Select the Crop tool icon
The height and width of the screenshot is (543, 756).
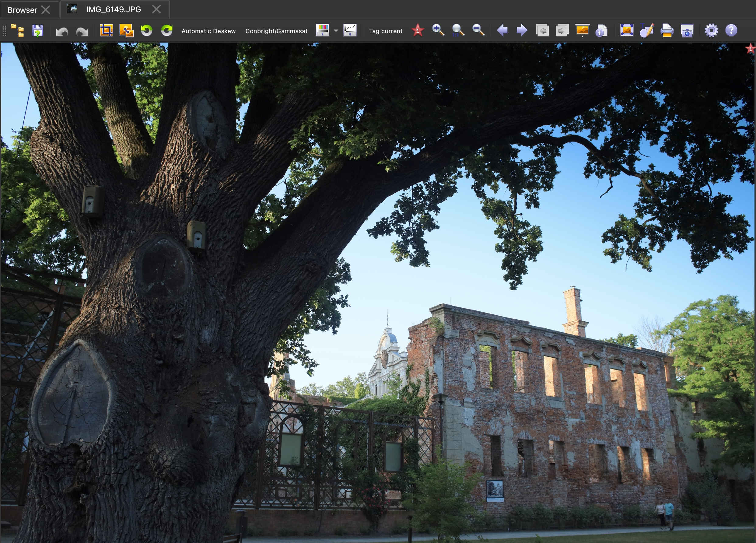(x=106, y=31)
